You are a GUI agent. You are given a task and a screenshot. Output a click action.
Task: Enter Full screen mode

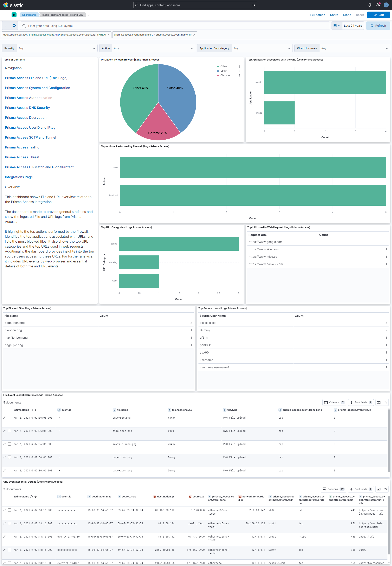tap(317, 15)
